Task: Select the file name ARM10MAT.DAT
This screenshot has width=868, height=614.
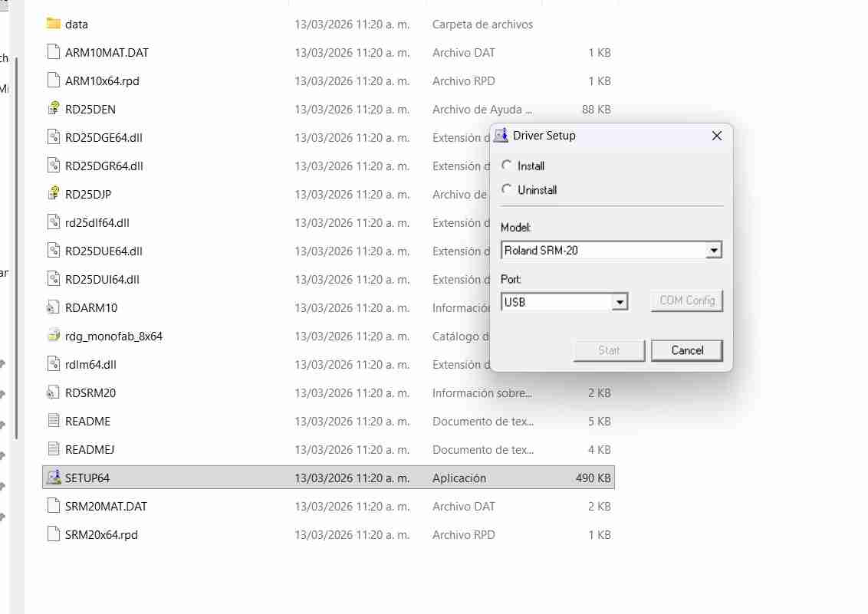Action: (x=107, y=53)
